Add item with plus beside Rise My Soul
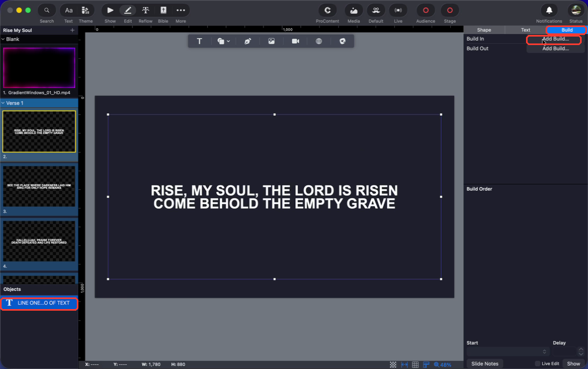Screen dimensions: 588x369 point(73,30)
